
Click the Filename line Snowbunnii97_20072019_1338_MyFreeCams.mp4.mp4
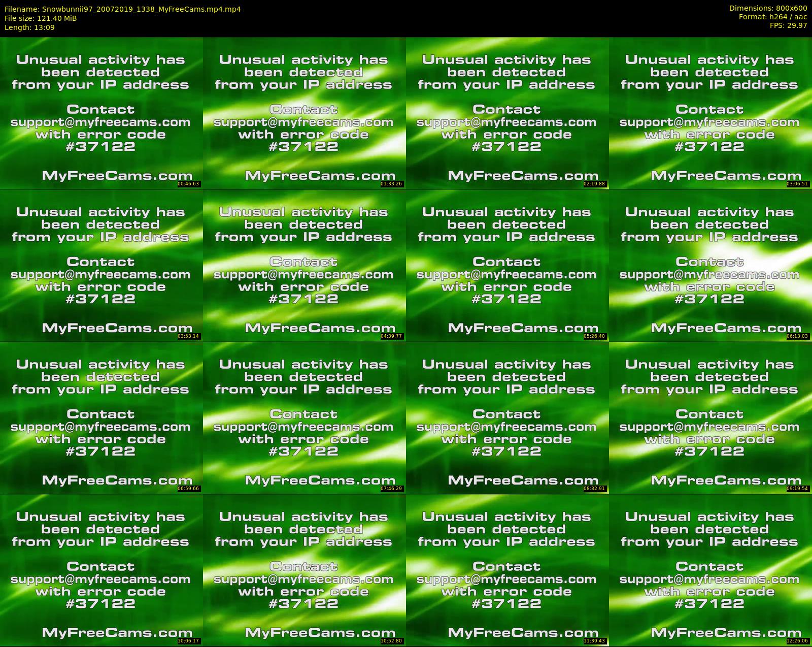click(123, 9)
